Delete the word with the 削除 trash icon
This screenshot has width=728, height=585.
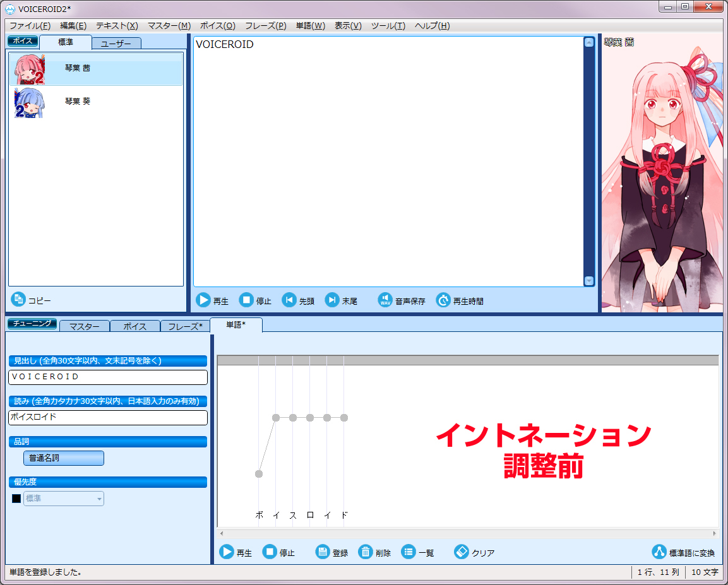366,552
